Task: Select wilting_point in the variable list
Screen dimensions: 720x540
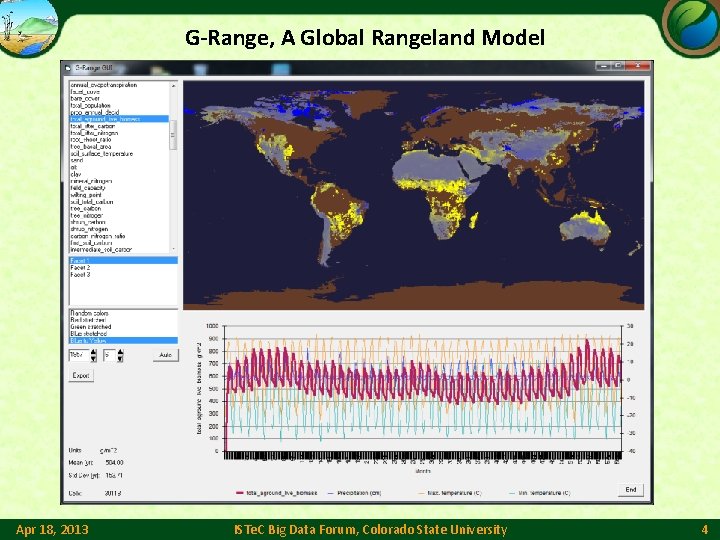Action: (x=86, y=195)
